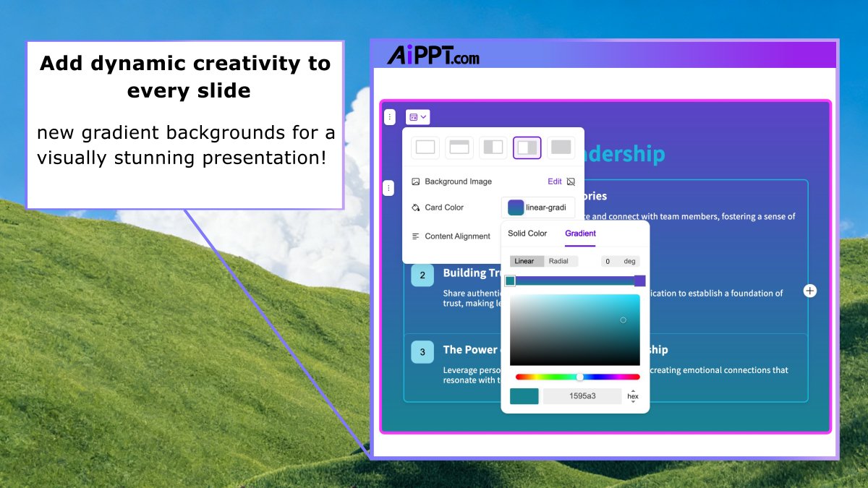Remove background image with crossed-image icon

571,181
